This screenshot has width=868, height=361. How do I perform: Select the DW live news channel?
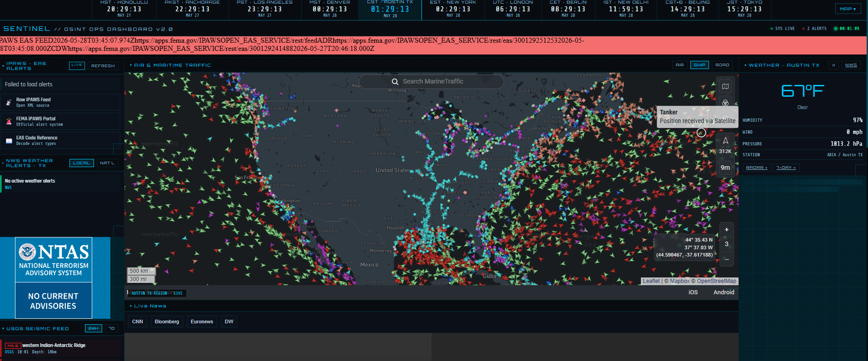pos(229,321)
